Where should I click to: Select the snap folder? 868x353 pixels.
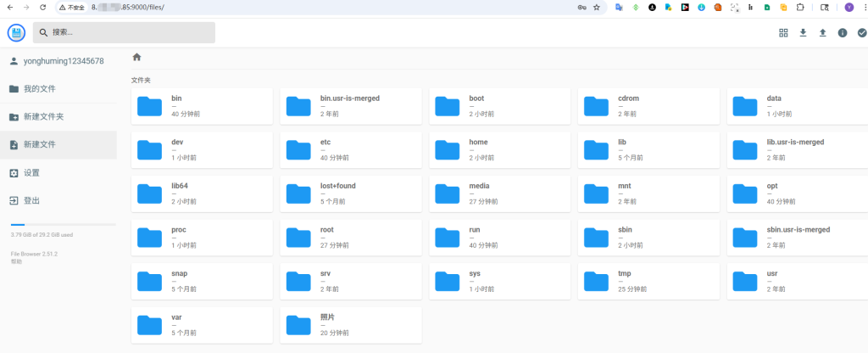coord(202,281)
